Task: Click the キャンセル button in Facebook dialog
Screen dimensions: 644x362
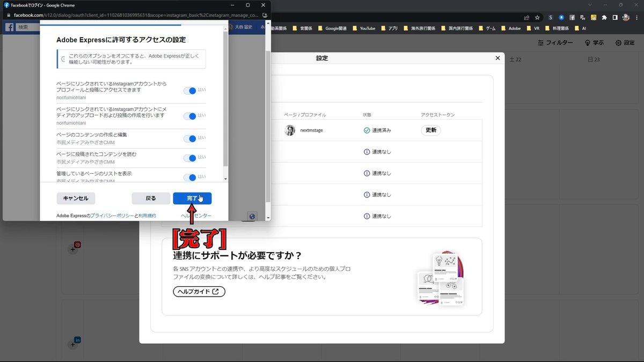Action: (76, 198)
